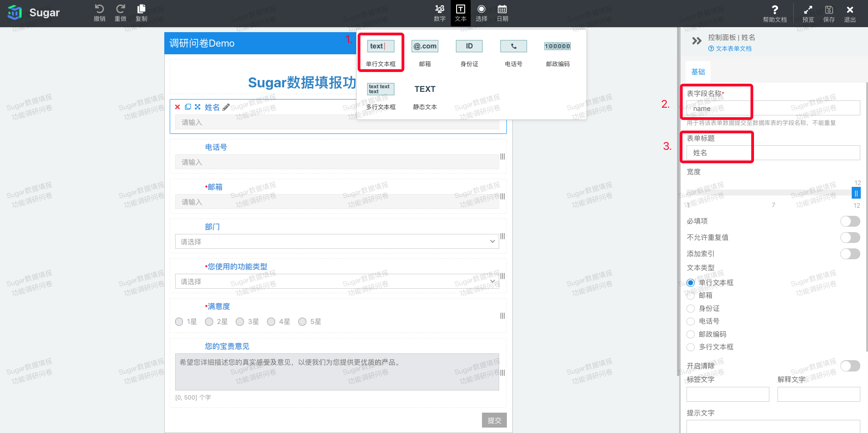This screenshot has height=433, width=868.
Task: Save the form with 保存
Action: coord(829,14)
